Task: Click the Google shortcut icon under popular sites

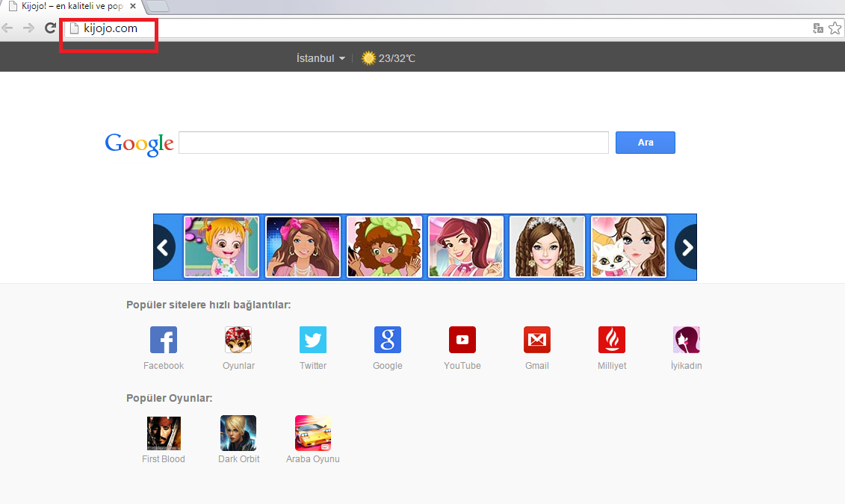Action: [x=388, y=340]
